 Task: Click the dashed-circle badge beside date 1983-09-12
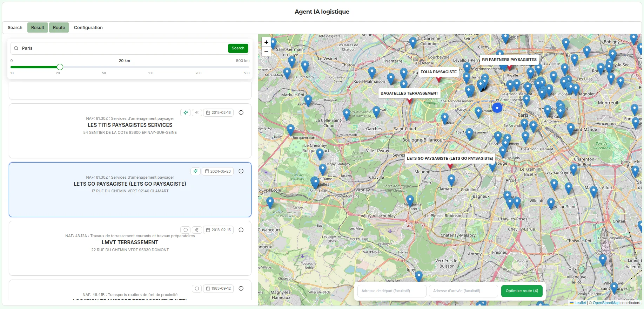(x=197, y=289)
